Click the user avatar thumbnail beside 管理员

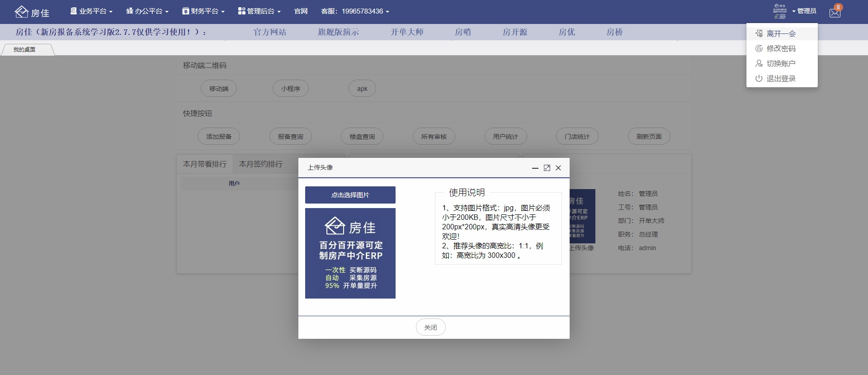780,11
